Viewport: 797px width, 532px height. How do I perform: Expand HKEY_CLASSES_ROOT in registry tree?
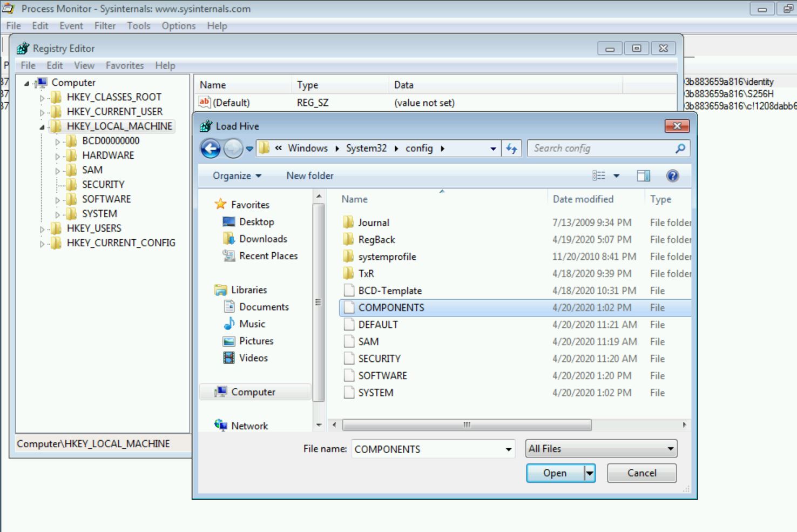43,98
